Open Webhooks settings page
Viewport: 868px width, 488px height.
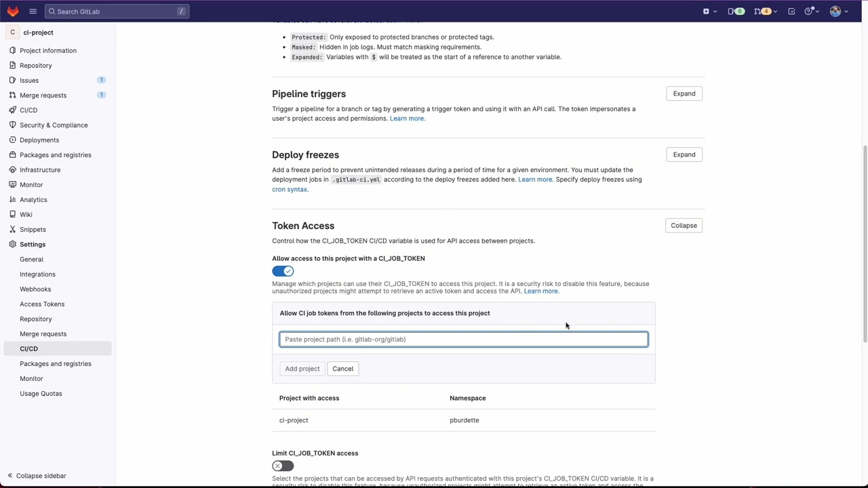[35, 289]
